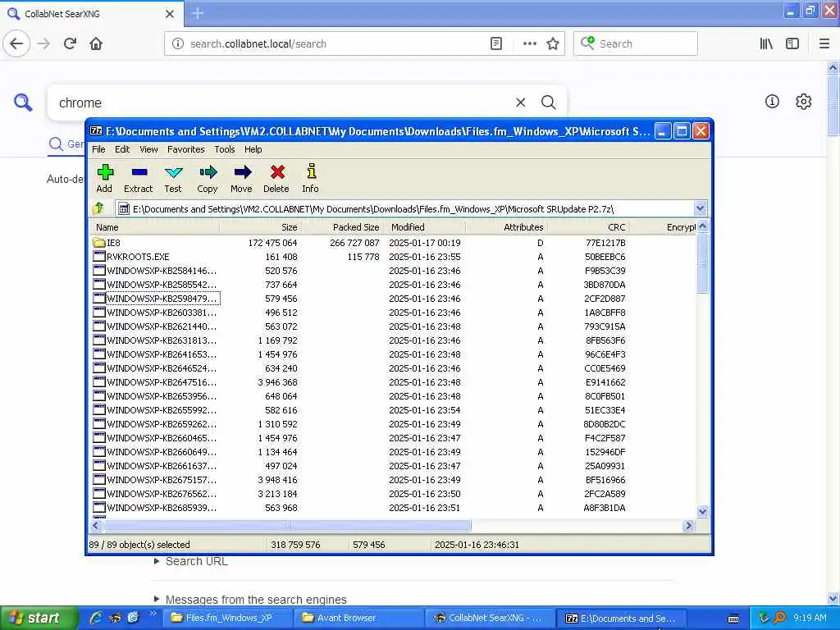Reload the Firefox page
The width and height of the screenshot is (840, 630).
coord(71,43)
